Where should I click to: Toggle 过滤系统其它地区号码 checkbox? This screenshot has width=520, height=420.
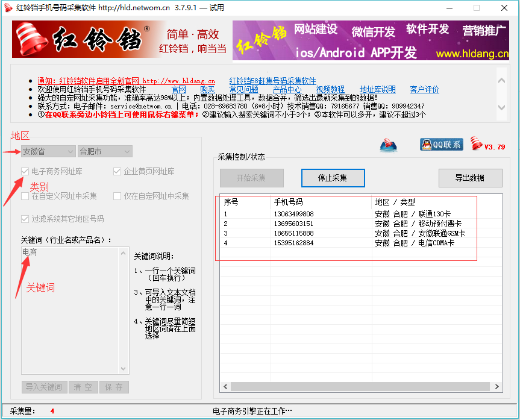pos(25,219)
